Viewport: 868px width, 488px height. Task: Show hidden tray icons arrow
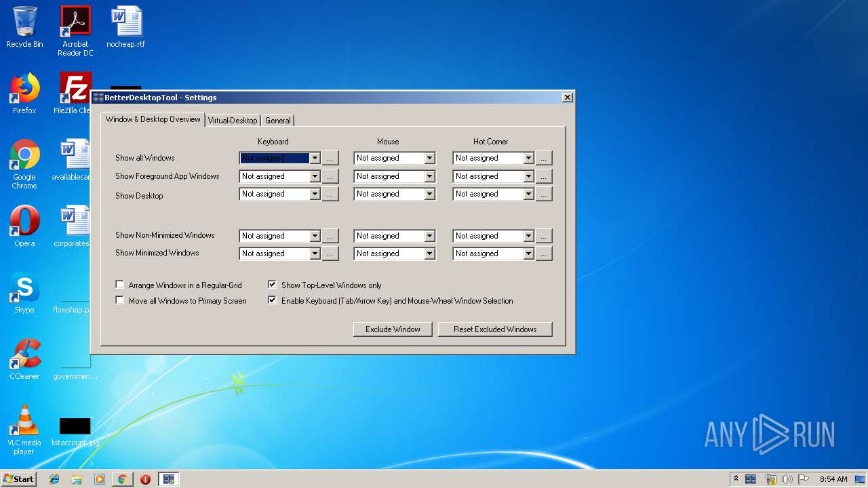coord(736,479)
